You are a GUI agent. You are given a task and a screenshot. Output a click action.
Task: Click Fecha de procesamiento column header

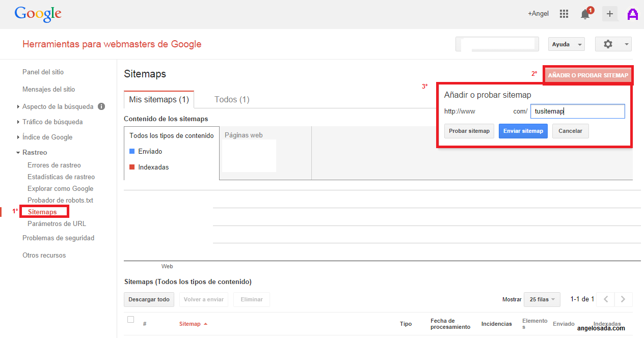450,324
